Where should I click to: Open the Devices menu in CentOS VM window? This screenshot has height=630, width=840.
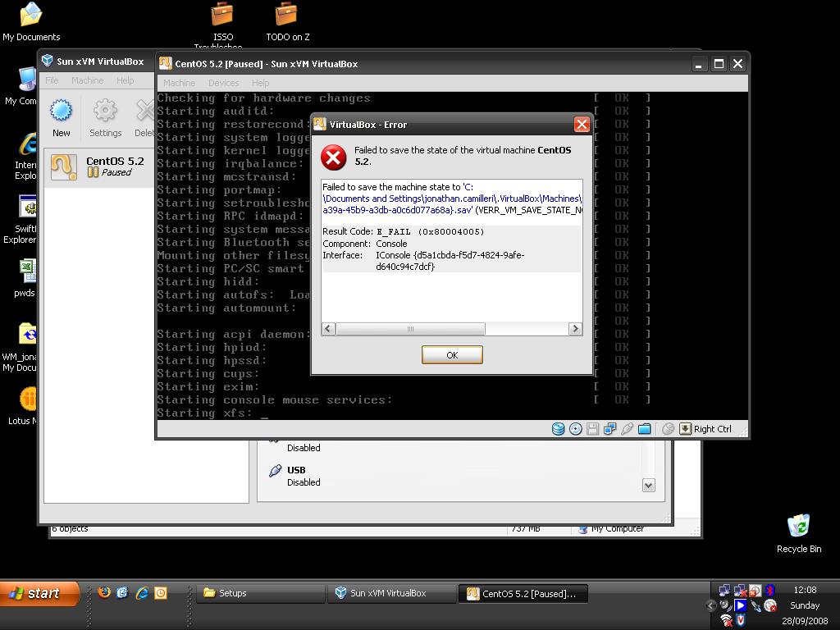(x=223, y=83)
